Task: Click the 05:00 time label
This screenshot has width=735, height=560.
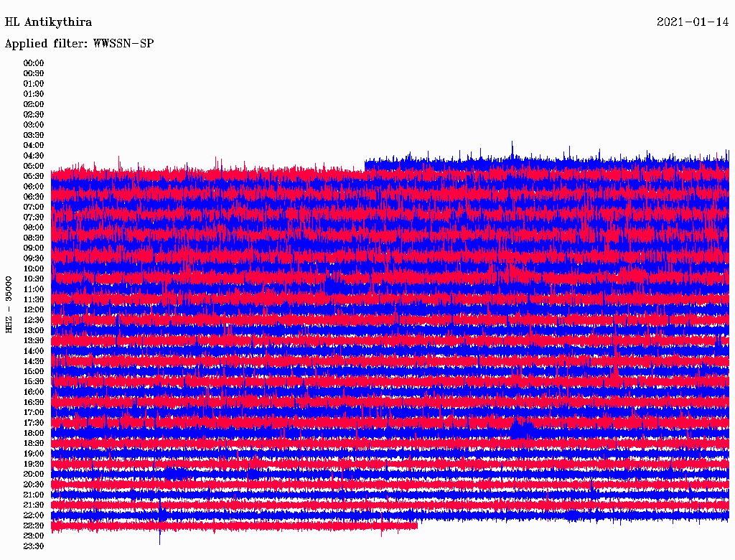Action: tap(34, 166)
